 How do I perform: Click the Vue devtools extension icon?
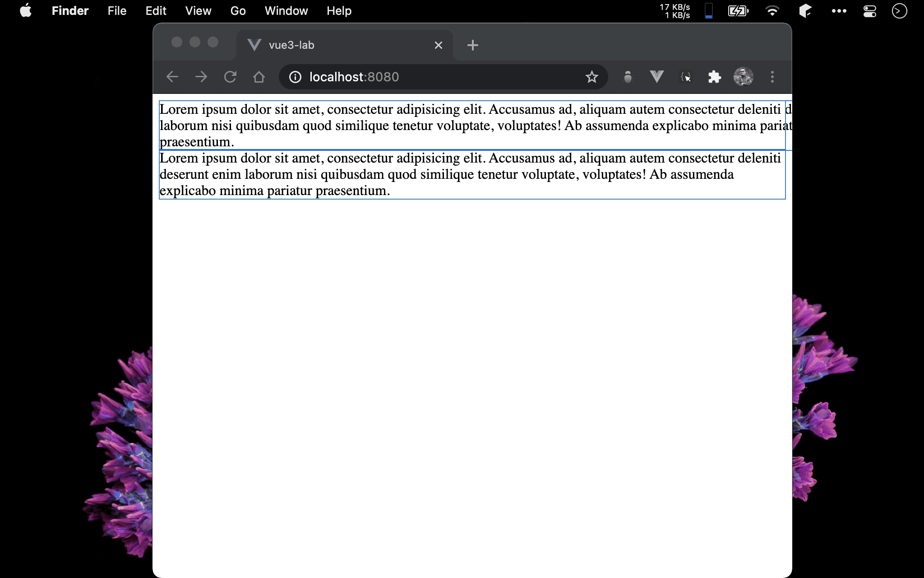[656, 77]
